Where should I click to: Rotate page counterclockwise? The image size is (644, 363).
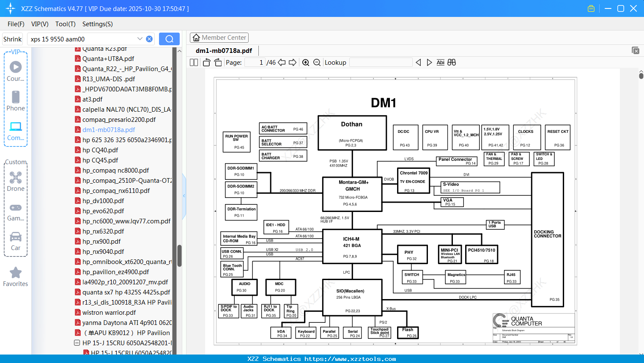pyautogui.click(x=206, y=62)
